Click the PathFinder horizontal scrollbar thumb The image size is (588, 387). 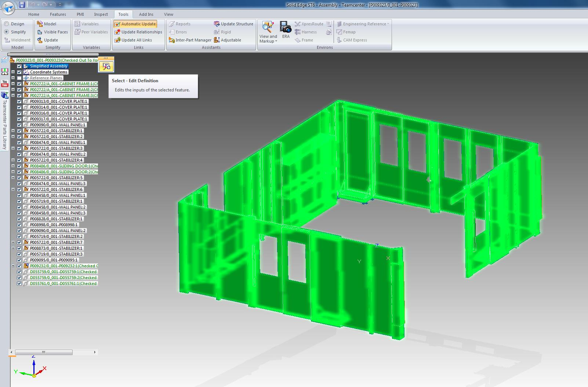click(x=44, y=352)
